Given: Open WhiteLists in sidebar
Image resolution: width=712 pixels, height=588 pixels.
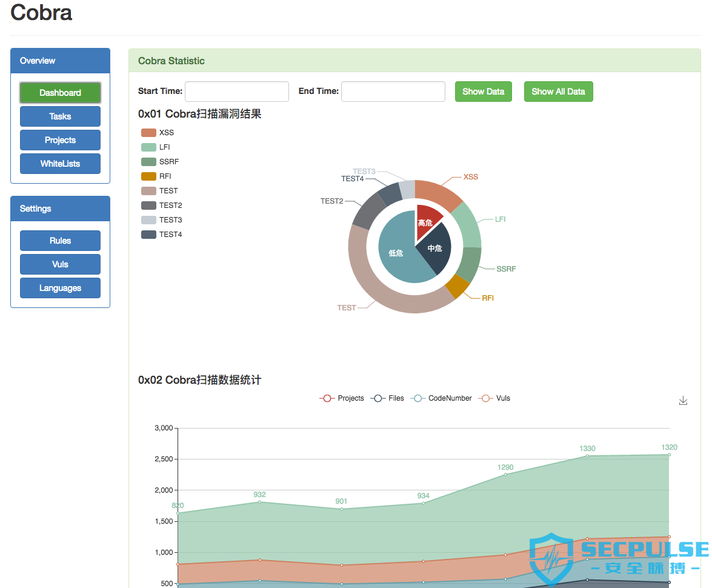Looking at the screenshot, I should point(60,164).
